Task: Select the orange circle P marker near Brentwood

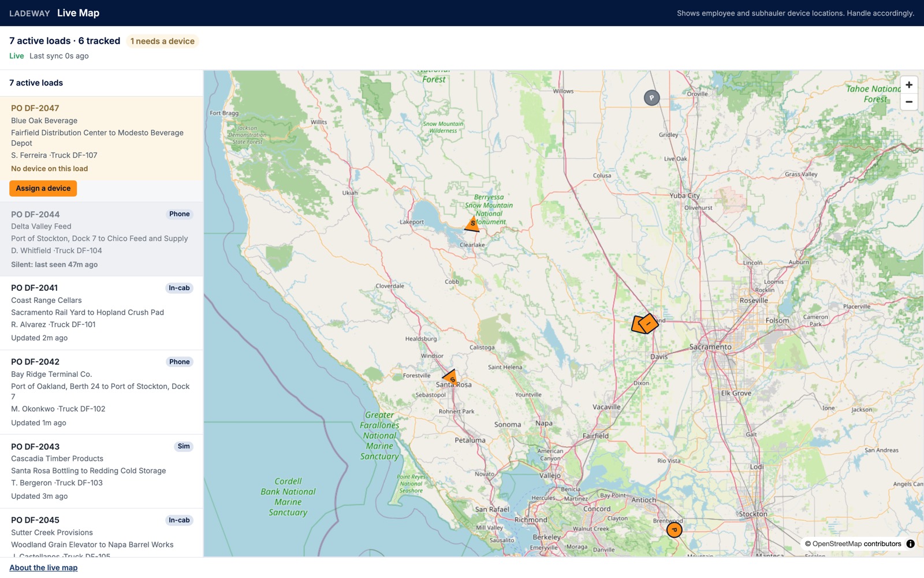Action: [674, 529]
